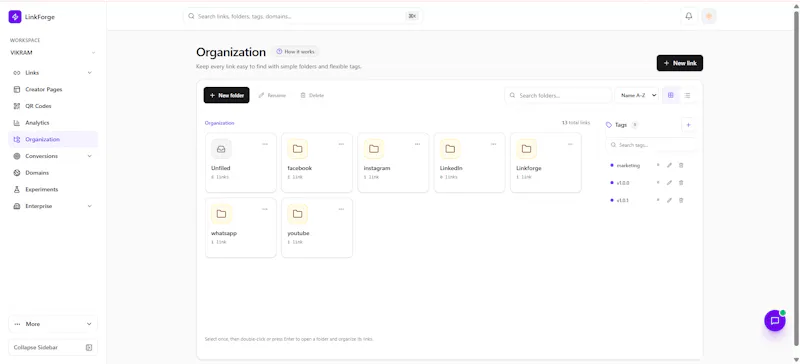This screenshot has height=364, width=800.
Task: Click the New folder button
Action: [227, 95]
